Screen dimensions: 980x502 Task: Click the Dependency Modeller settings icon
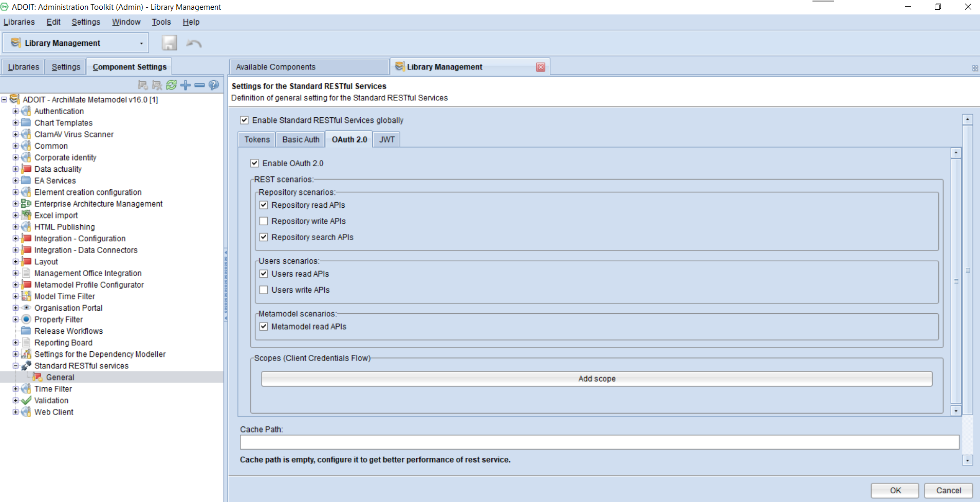tap(26, 354)
